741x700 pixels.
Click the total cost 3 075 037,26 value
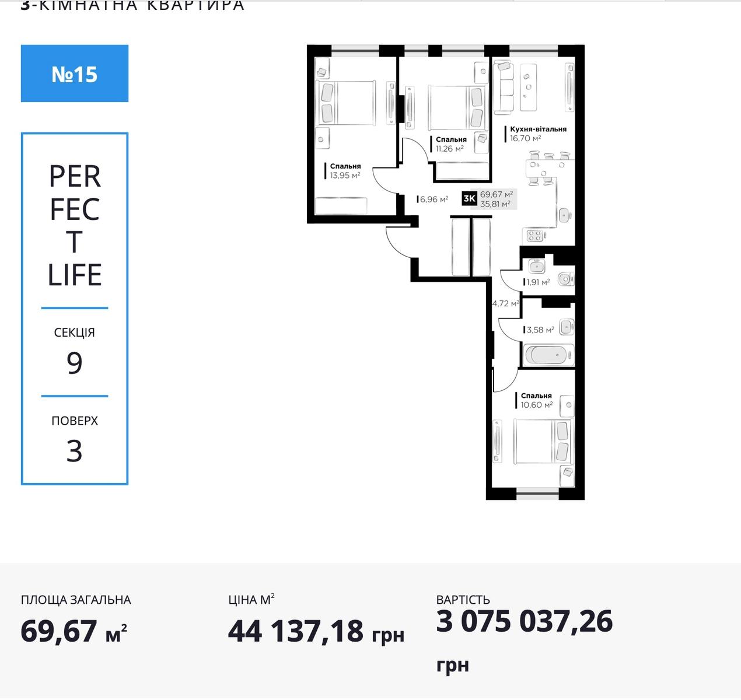coord(525,621)
